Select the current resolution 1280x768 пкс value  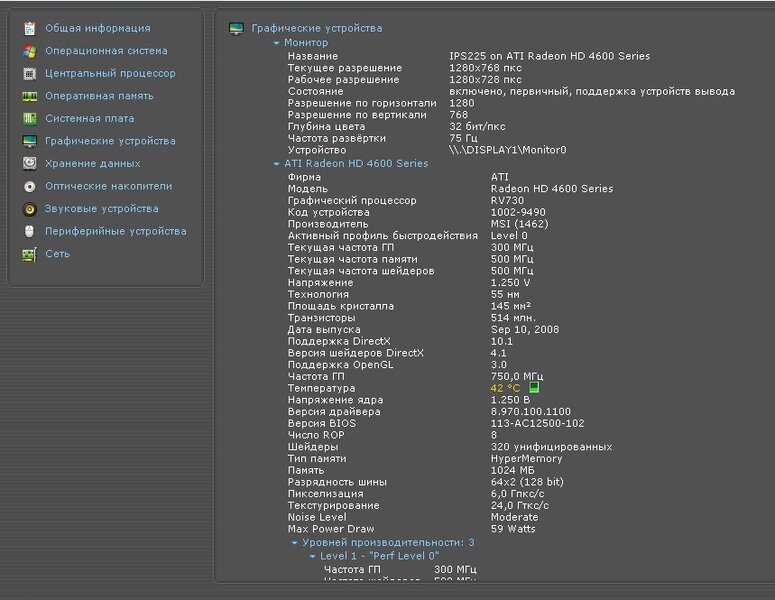coord(485,68)
